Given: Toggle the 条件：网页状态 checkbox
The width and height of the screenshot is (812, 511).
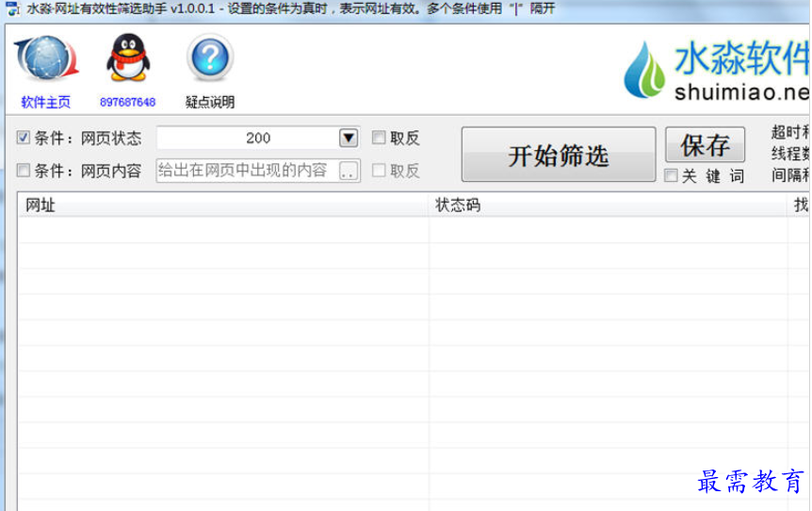Looking at the screenshot, I should [24, 138].
